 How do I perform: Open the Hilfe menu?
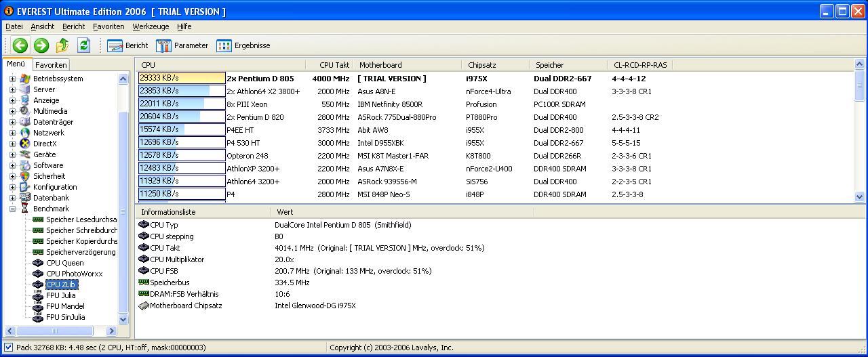point(184,26)
